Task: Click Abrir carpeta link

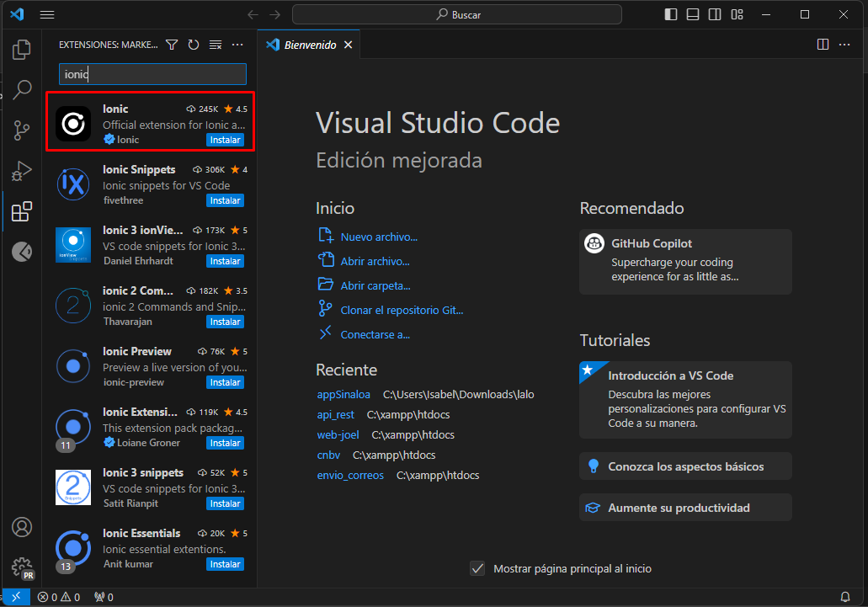Action: pos(375,286)
